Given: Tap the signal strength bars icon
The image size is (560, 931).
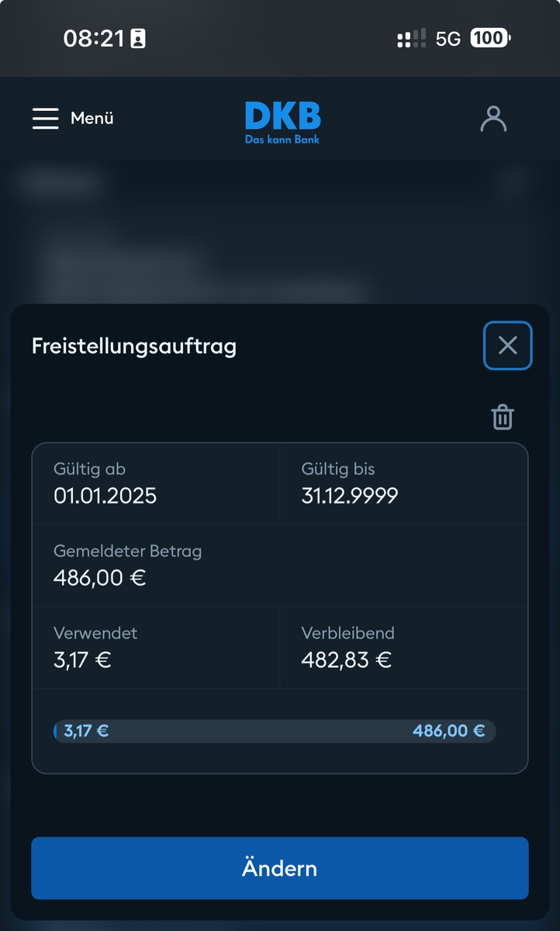Looking at the screenshot, I should 411,39.
